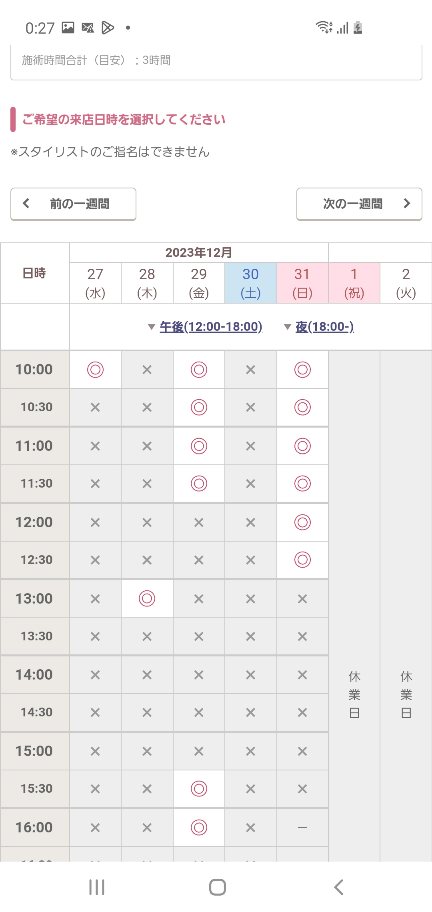Screen dimensions: 432x912
Task: Jump to afternoon slots 午後(12:00-18:00)
Action: coord(211,327)
